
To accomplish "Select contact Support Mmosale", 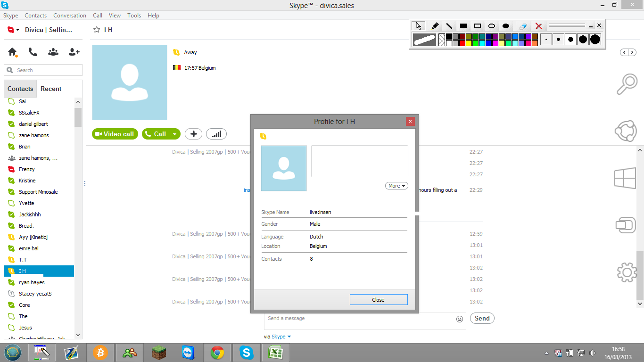I will [x=39, y=192].
